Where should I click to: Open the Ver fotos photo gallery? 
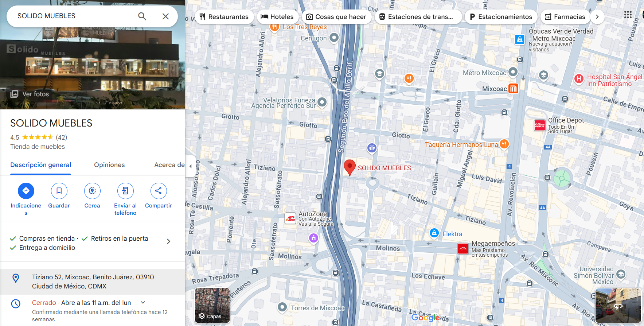(30, 94)
